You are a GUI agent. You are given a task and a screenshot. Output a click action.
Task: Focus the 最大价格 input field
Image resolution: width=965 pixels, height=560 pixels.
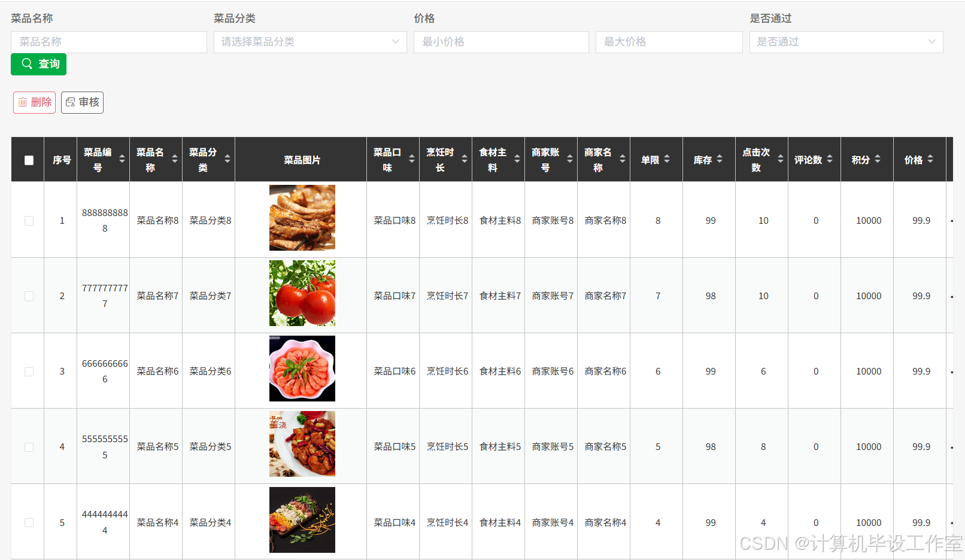click(x=669, y=42)
